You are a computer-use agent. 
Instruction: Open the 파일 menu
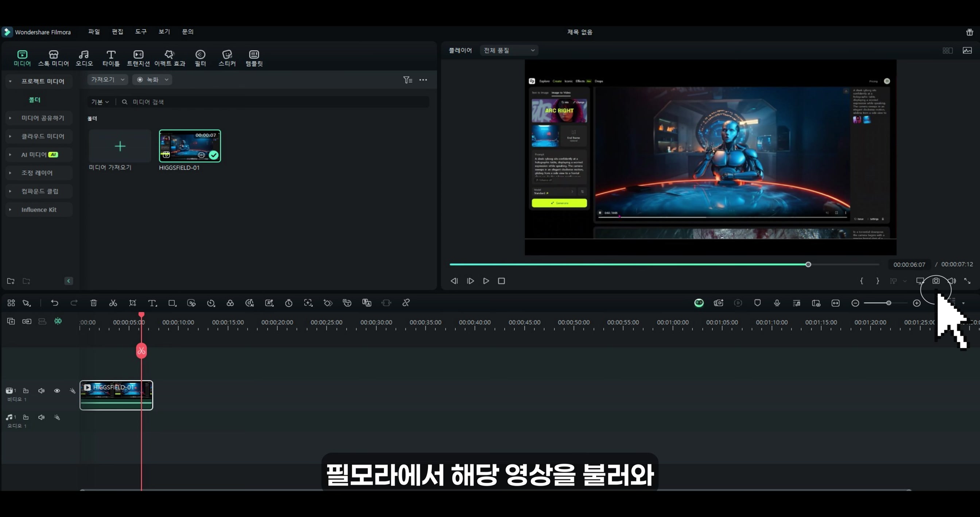[94, 32]
